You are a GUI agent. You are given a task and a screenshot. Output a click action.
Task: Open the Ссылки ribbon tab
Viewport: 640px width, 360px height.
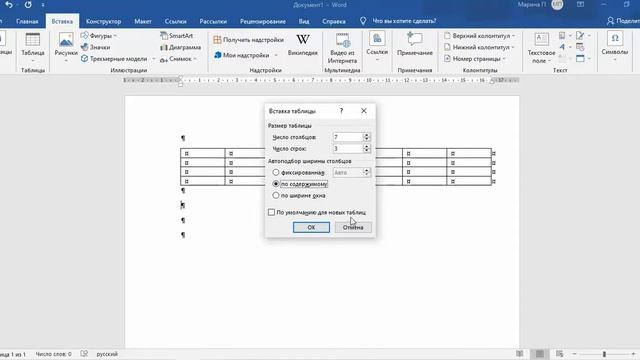[x=176, y=21]
